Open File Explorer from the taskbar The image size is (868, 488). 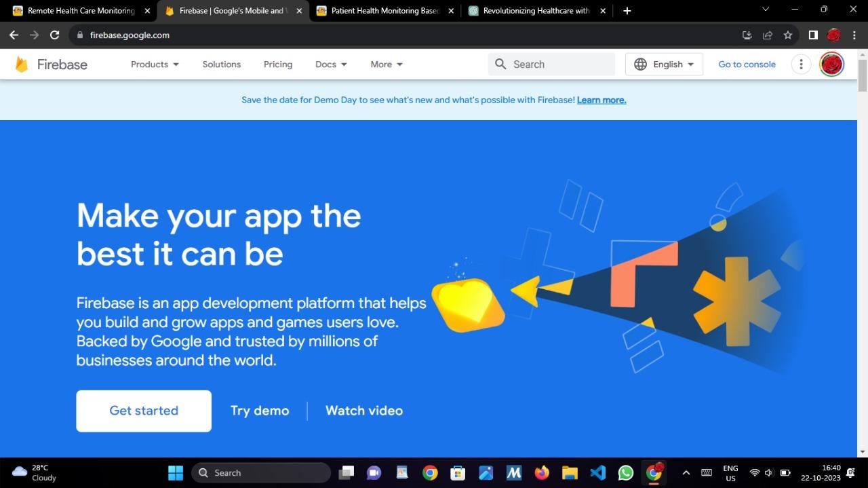click(x=569, y=472)
